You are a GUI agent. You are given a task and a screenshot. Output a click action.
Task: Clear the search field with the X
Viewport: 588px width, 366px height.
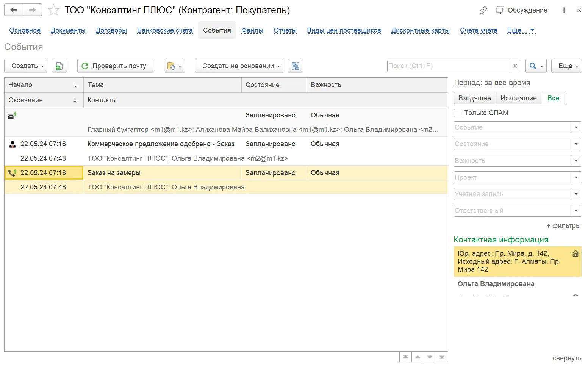click(x=515, y=66)
